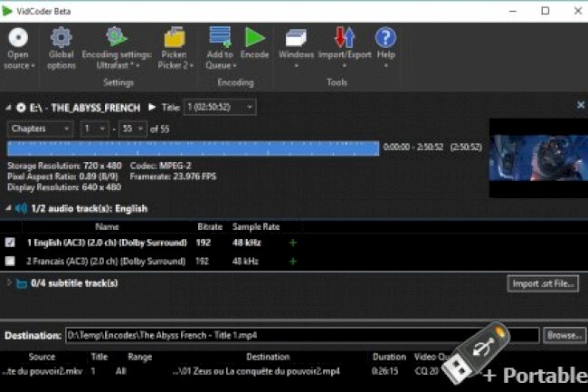Open the Title selection dropdown
This screenshot has height=392, width=588.
point(220,107)
